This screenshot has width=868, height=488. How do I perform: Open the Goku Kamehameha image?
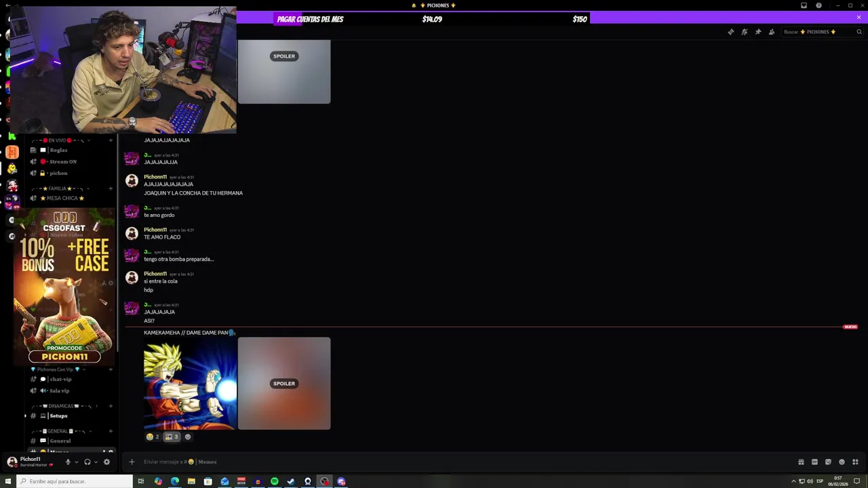[x=190, y=384]
